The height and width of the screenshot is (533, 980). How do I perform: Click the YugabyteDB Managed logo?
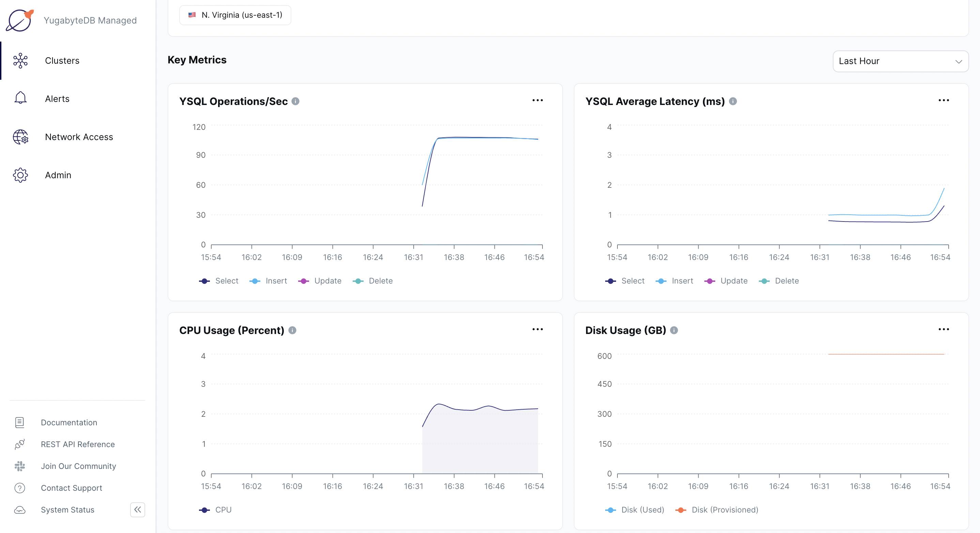[x=20, y=20]
